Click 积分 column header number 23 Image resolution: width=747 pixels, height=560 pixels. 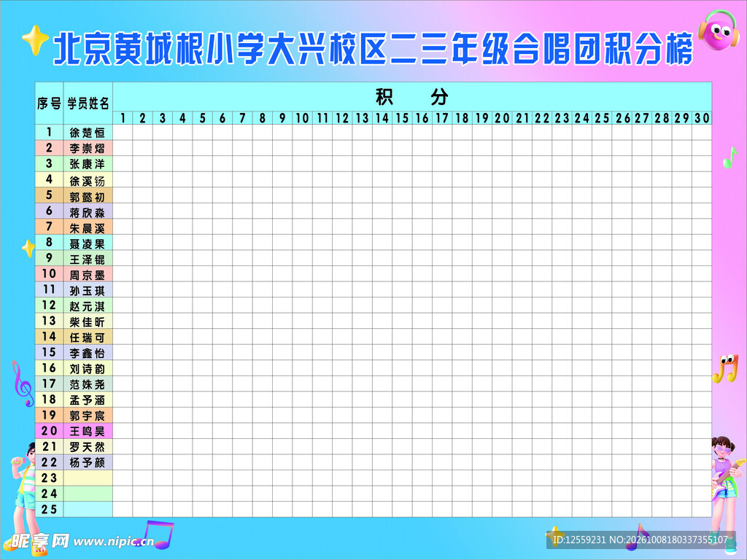click(x=562, y=117)
